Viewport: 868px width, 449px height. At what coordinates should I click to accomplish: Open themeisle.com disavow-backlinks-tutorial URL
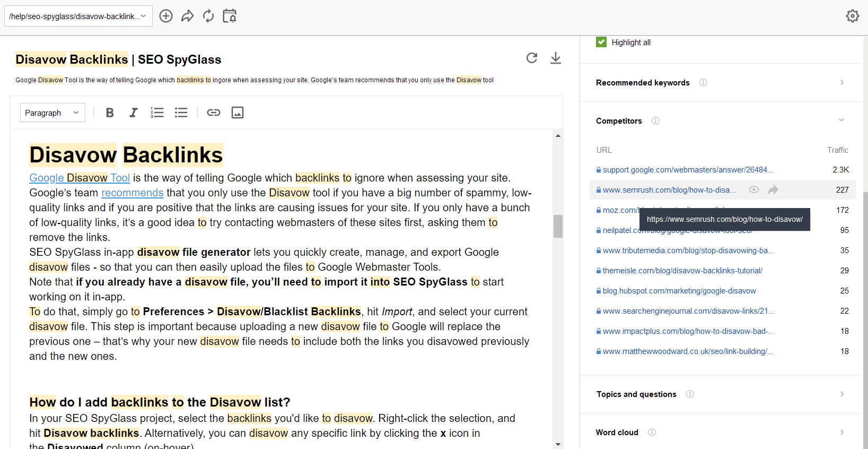pos(682,271)
